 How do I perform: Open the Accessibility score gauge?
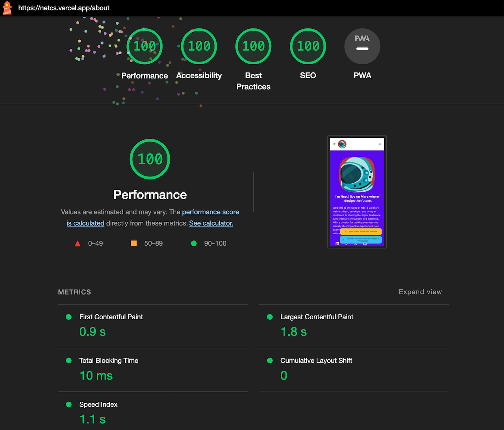click(199, 46)
